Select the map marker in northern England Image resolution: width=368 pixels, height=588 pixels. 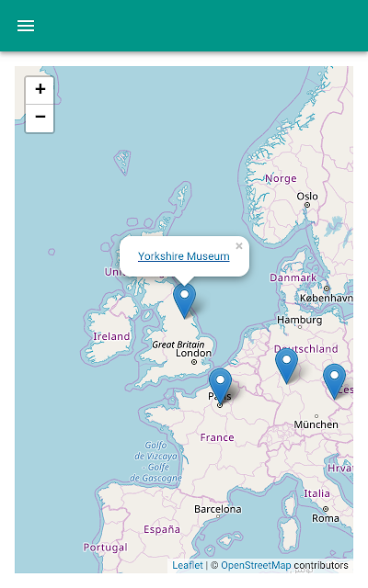(x=184, y=301)
